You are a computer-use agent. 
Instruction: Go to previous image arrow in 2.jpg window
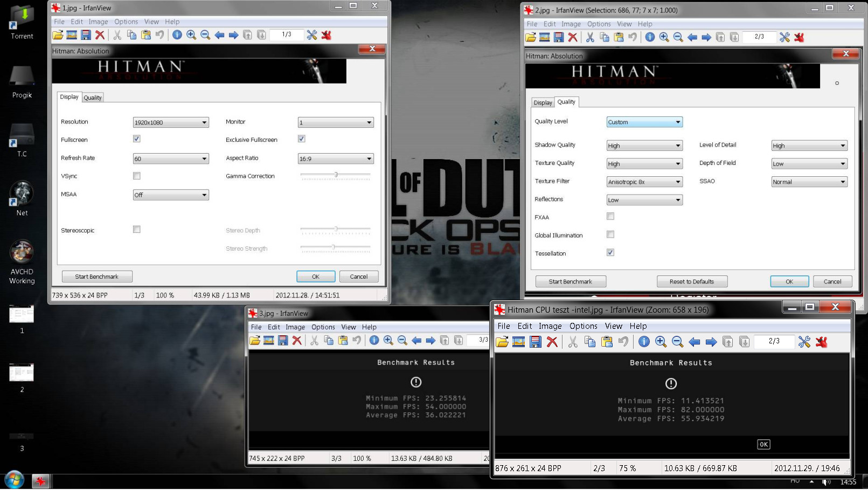point(692,37)
